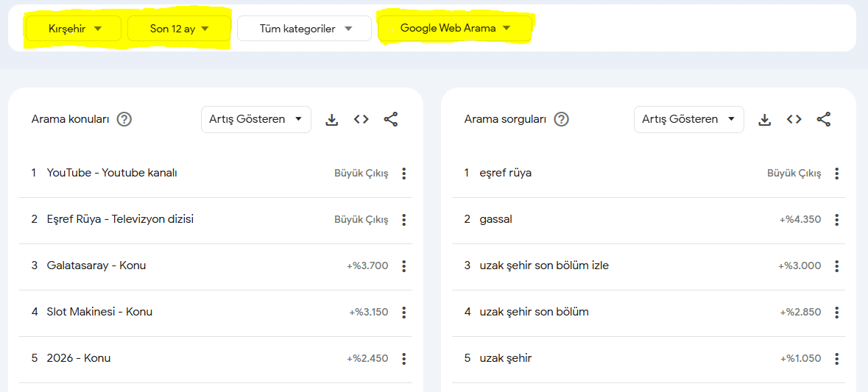Change Artış Gösteren sorting in Arama konuları
Image resolution: width=868 pixels, height=392 pixels.
coord(255,119)
